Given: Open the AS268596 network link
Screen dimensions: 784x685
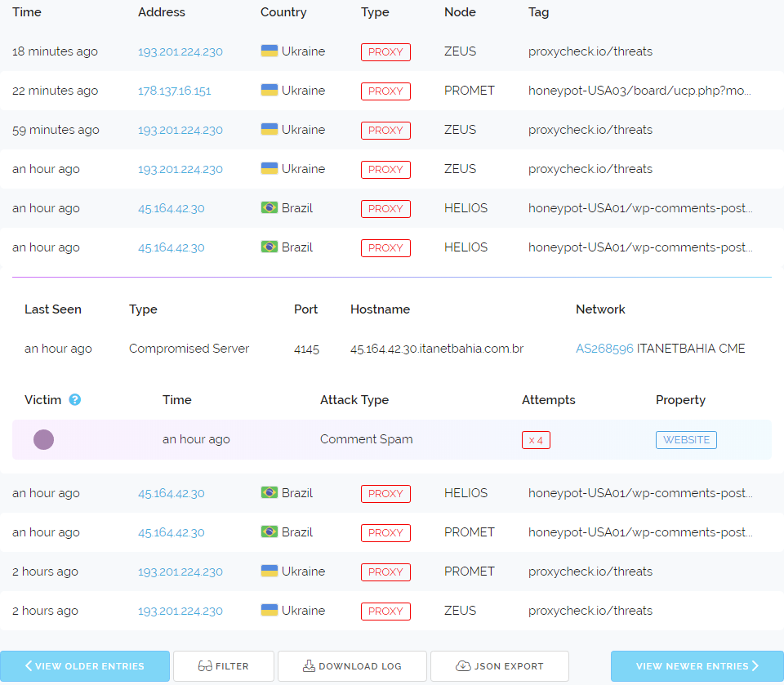Looking at the screenshot, I should click(x=604, y=349).
